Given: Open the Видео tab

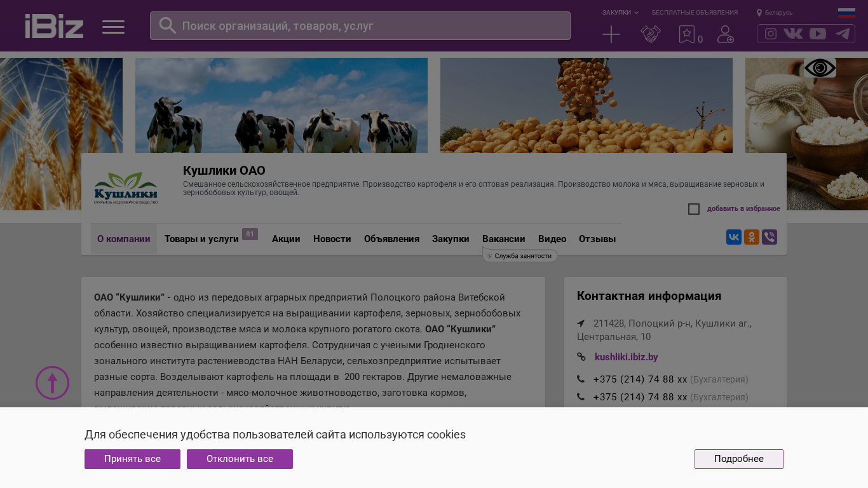Looking at the screenshot, I should pyautogui.click(x=552, y=239).
